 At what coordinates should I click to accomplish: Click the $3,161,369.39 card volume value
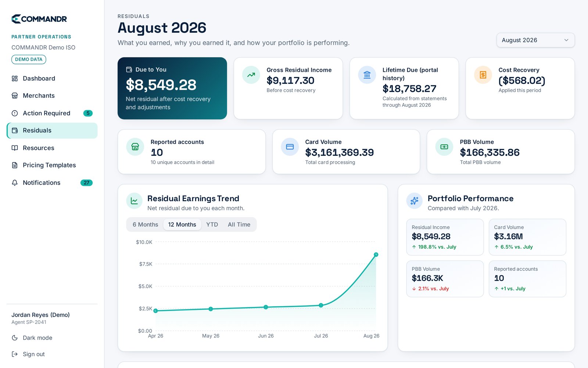tap(340, 152)
